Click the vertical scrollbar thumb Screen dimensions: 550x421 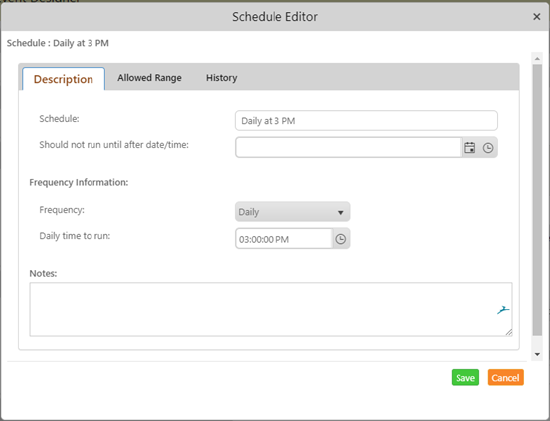point(537,200)
